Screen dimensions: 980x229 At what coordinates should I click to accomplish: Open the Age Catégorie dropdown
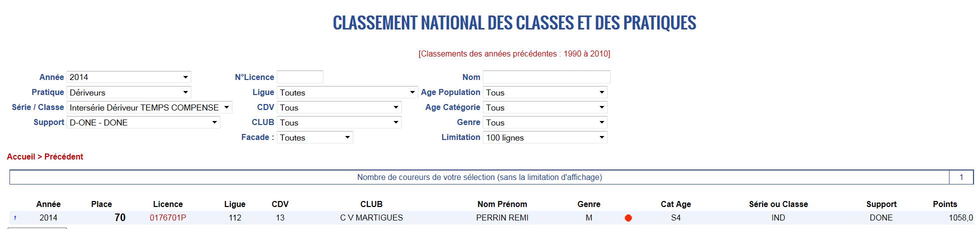545,107
